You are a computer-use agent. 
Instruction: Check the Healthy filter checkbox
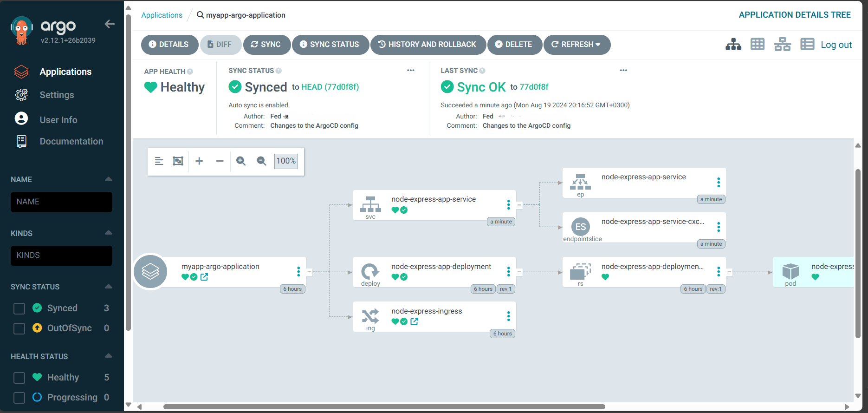19,378
